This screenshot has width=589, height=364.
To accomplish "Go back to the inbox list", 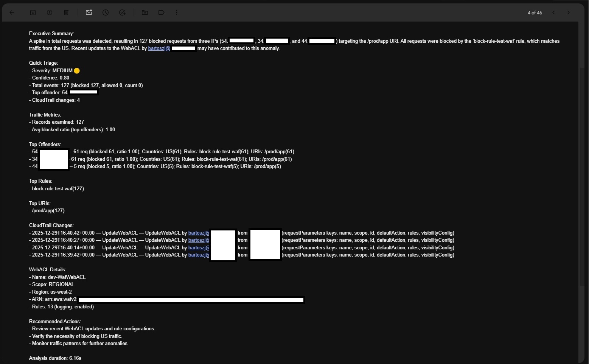I will (12, 12).
